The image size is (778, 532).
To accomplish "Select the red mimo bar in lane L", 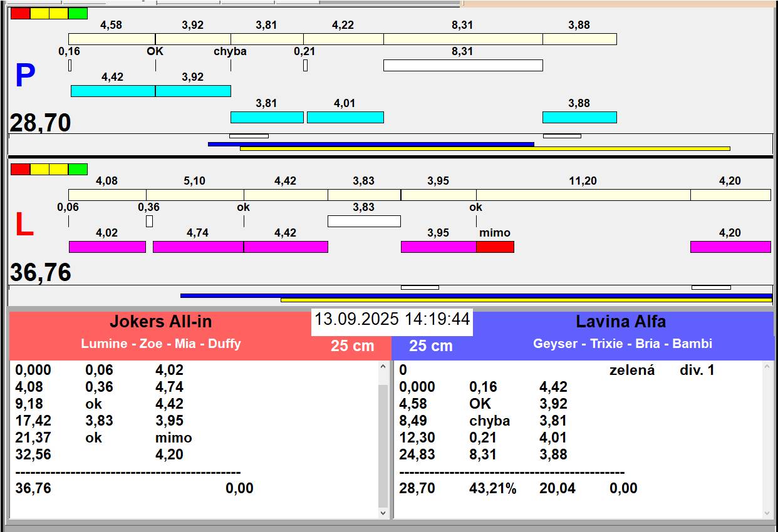I will coord(495,247).
